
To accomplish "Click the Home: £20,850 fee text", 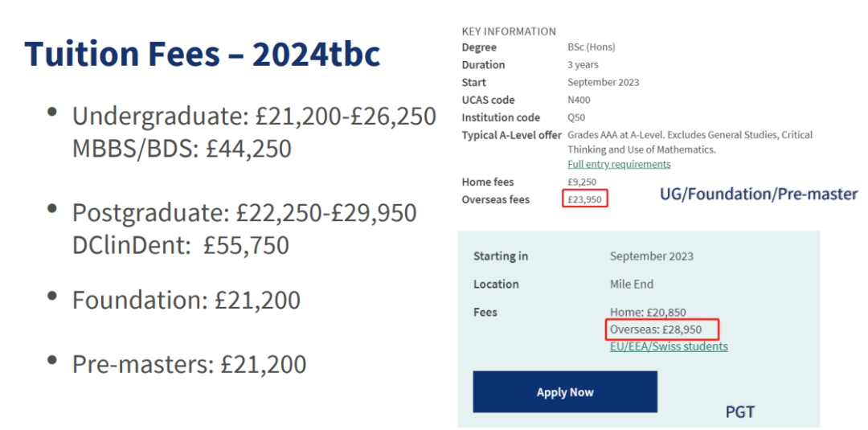I will pyautogui.click(x=648, y=312).
